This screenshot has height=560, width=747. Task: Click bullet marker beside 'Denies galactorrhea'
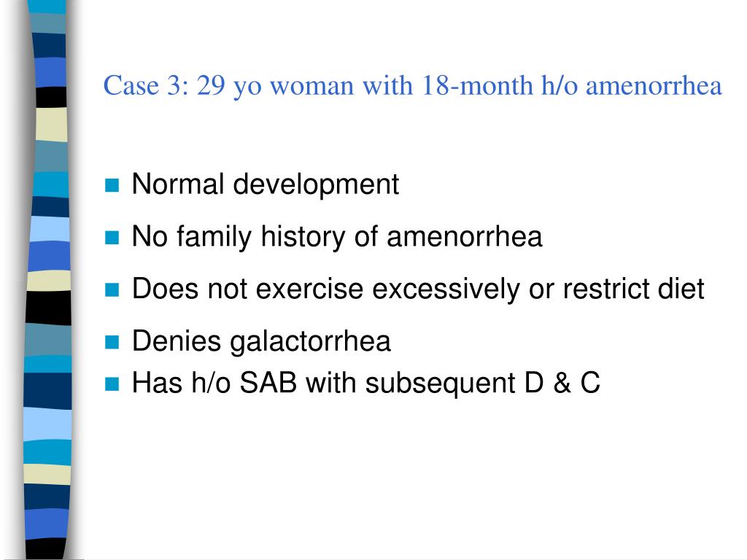click(x=112, y=343)
